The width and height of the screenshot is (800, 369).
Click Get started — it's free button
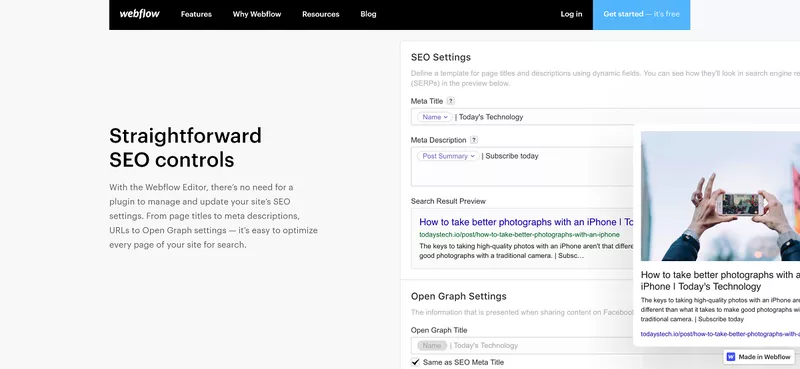(641, 14)
